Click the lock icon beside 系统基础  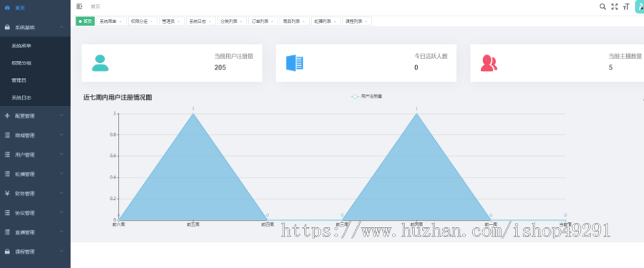tap(7, 27)
